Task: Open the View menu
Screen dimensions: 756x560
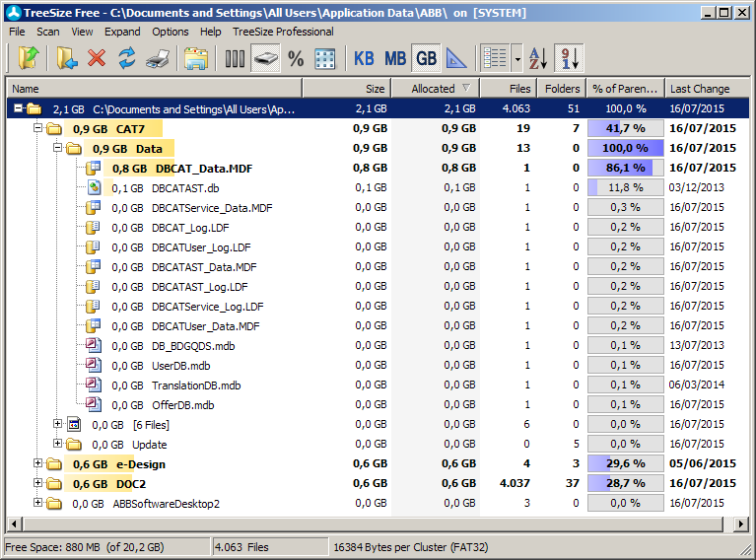Action: pyautogui.click(x=82, y=32)
